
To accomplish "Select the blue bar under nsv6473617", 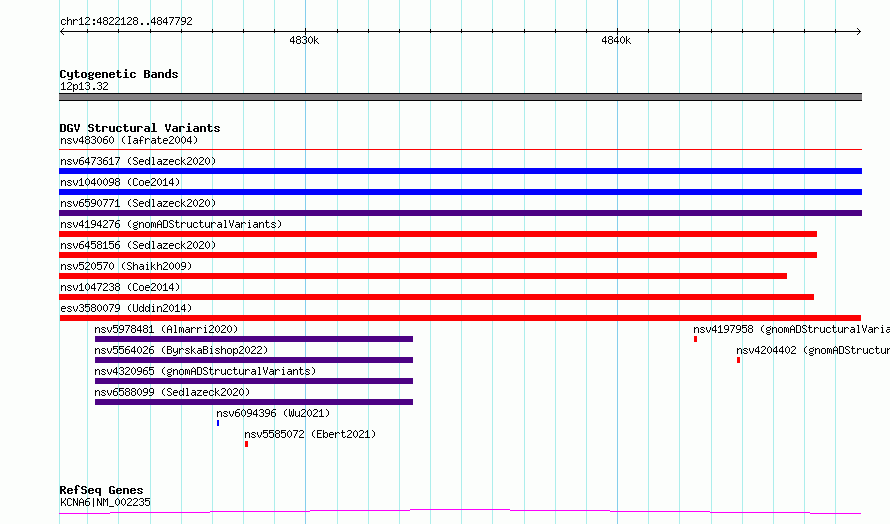I will click(460, 171).
